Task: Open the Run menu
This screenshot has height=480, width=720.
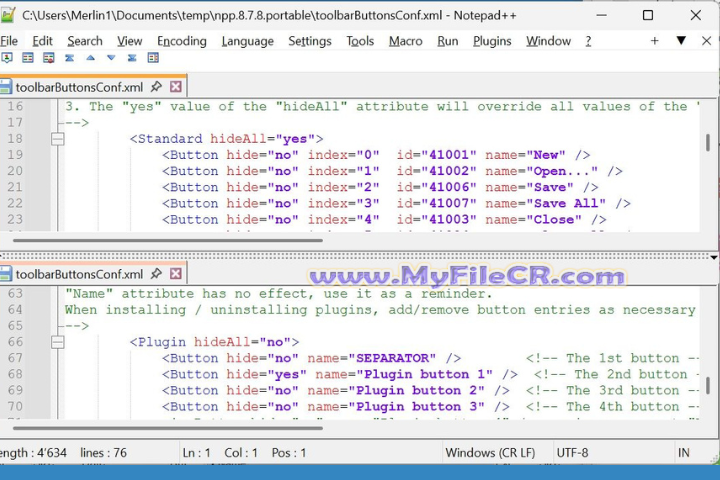Action: point(448,41)
